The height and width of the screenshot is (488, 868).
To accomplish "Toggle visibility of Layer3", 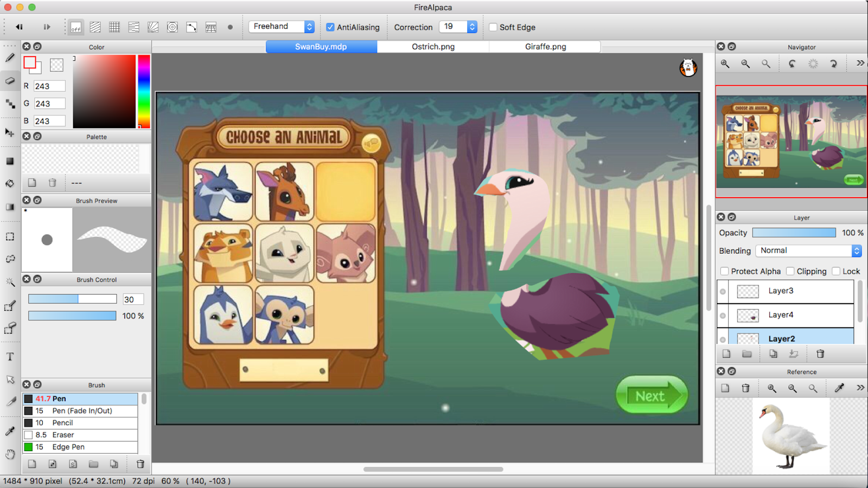I will pyautogui.click(x=723, y=292).
